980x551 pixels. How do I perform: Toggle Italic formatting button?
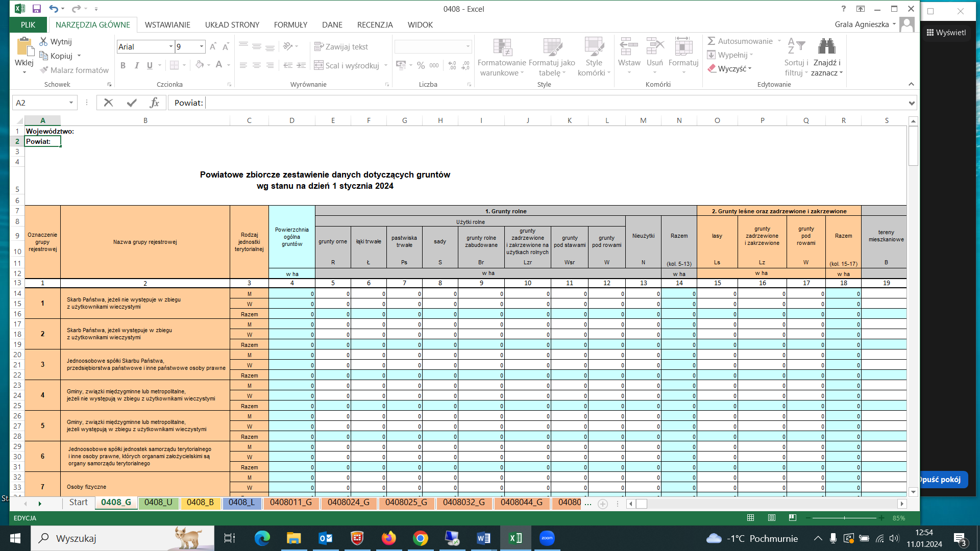coord(136,65)
